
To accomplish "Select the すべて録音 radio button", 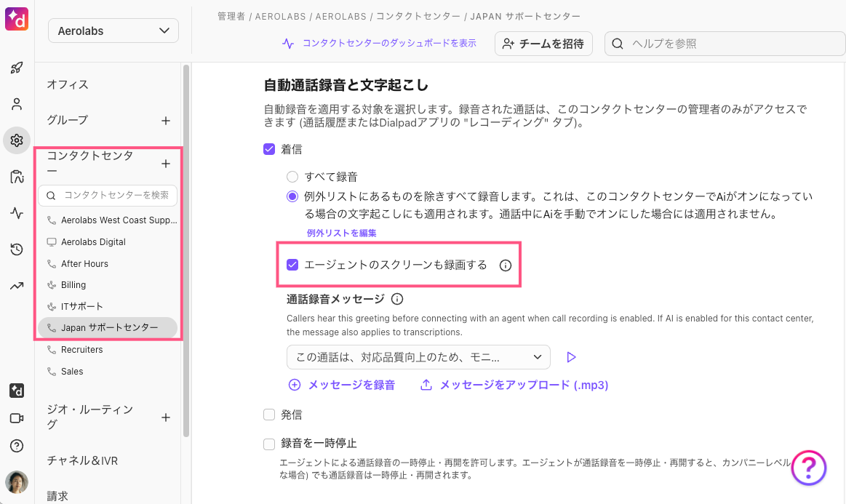I will (x=292, y=177).
